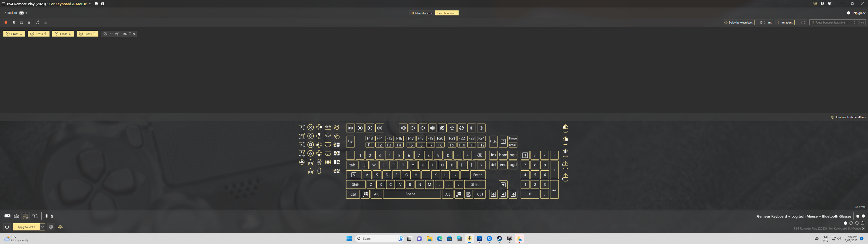Click the PlayStation home button icon
This screenshot has width=868, height=244.
(x=301, y=162)
